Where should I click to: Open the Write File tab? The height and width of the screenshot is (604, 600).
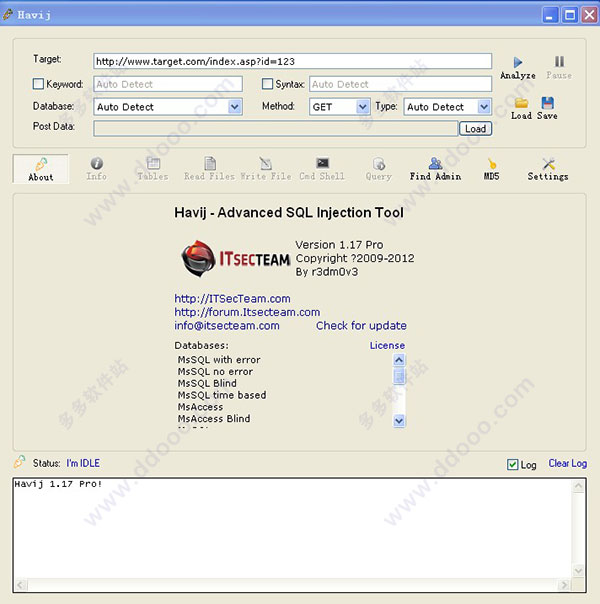tap(266, 169)
